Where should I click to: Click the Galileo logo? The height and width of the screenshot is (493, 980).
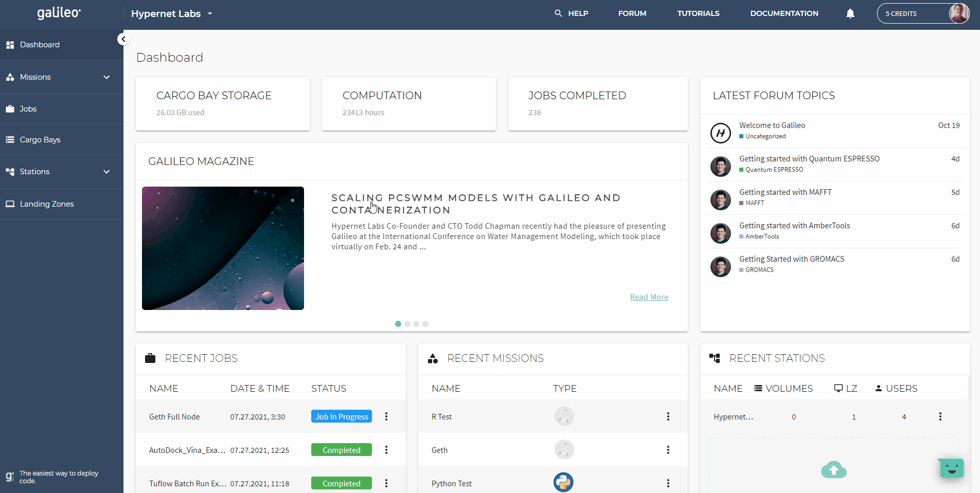tap(59, 13)
